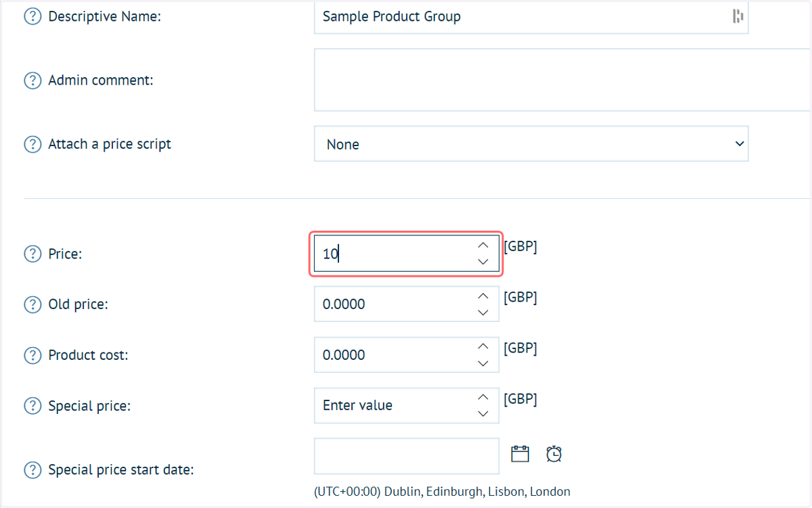
Task: Decrease Old price with down arrow
Action: [483, 313]
